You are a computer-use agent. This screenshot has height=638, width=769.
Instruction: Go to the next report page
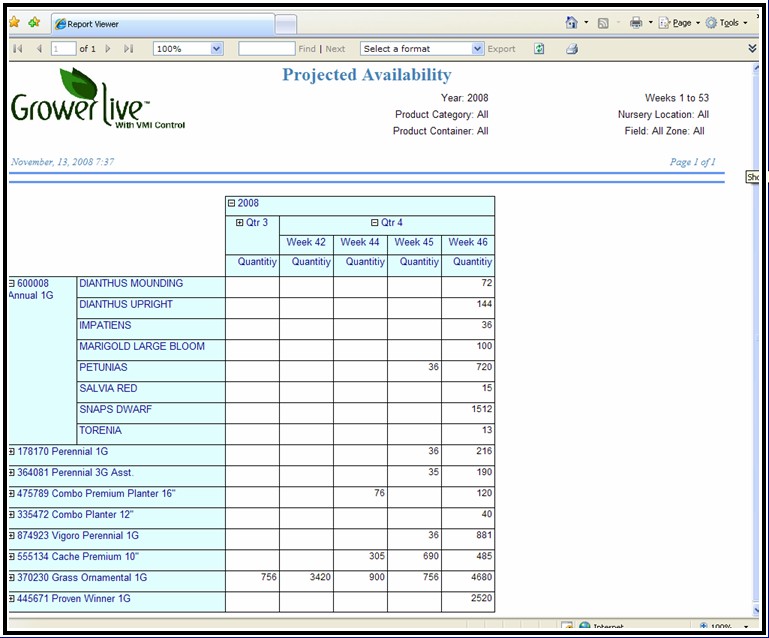(108, 48)
